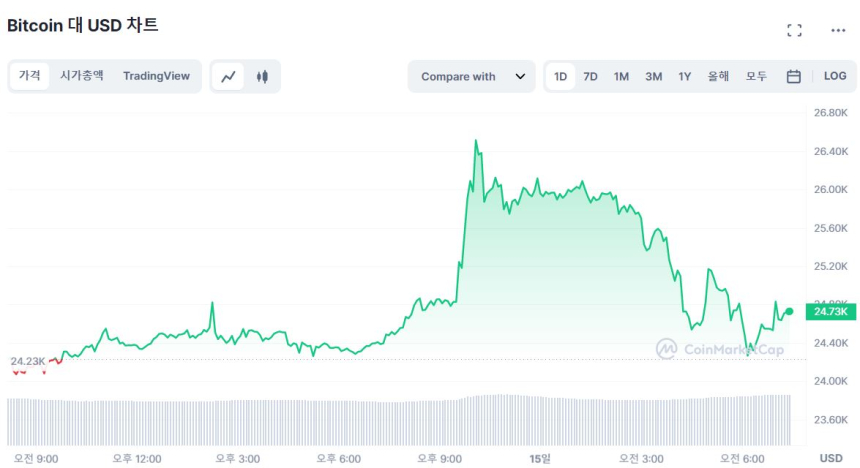Click the current price 24.73K label
The width and height of the screenshot is (860, 468).
(x=831, y=312)
